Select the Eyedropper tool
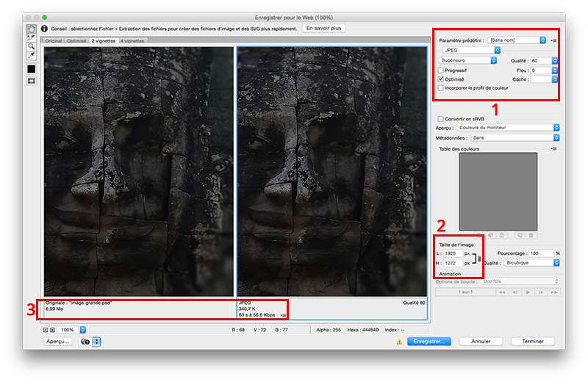The image size is (588, 382). coord(32,56)
